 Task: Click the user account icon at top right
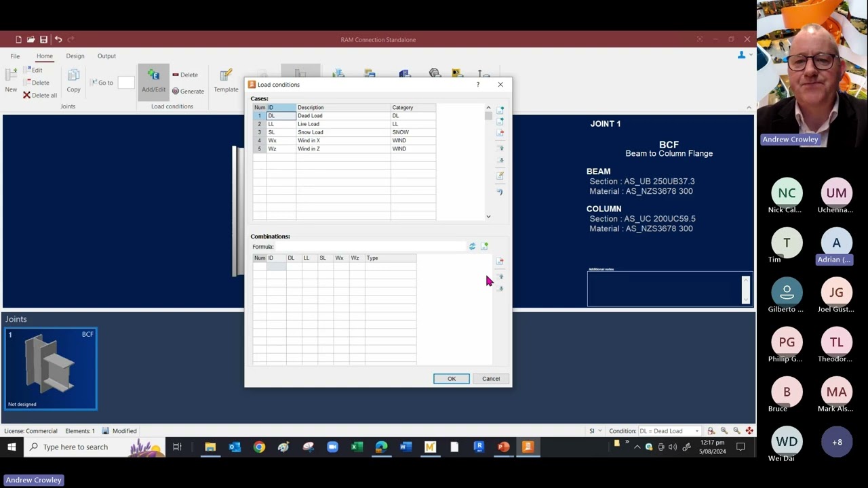(x=742, y=56)
